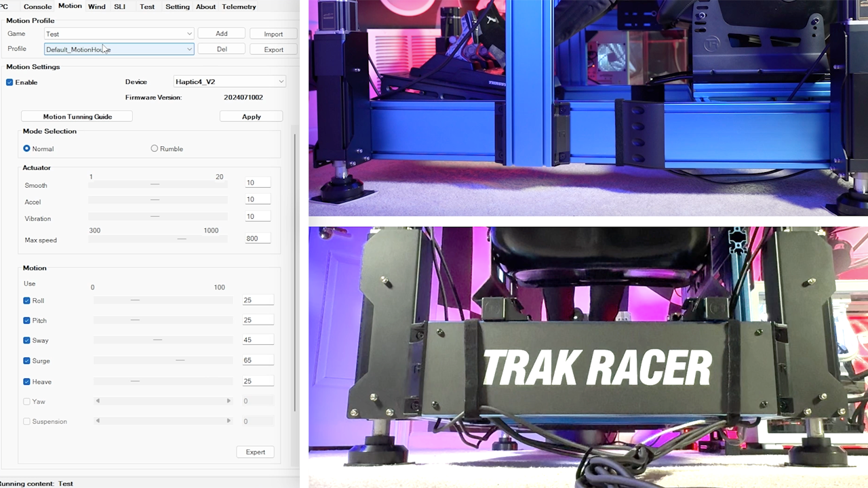Viewport: 868px width, 488px height.
Task: Export the current motion profile
Action: click(273, 49)
